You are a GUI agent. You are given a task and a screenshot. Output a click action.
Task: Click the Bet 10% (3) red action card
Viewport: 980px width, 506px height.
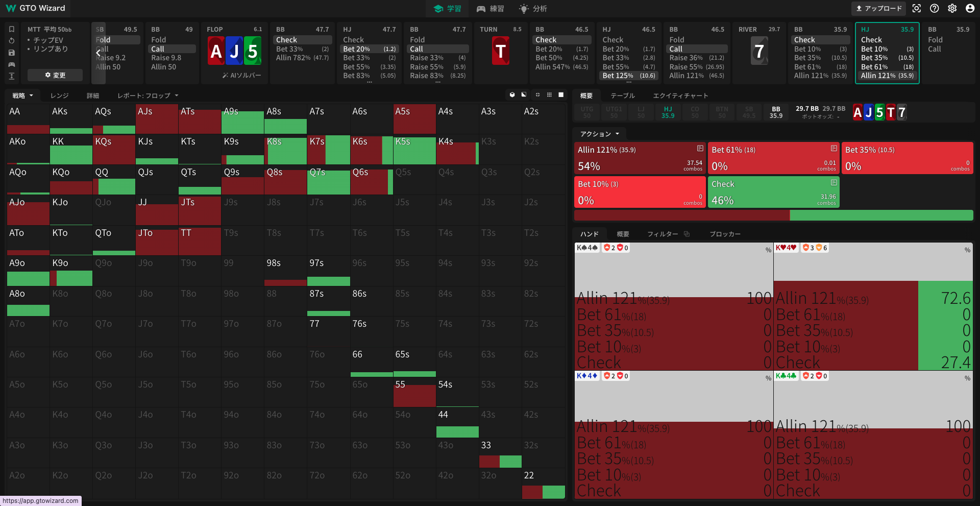click(640, 192)
